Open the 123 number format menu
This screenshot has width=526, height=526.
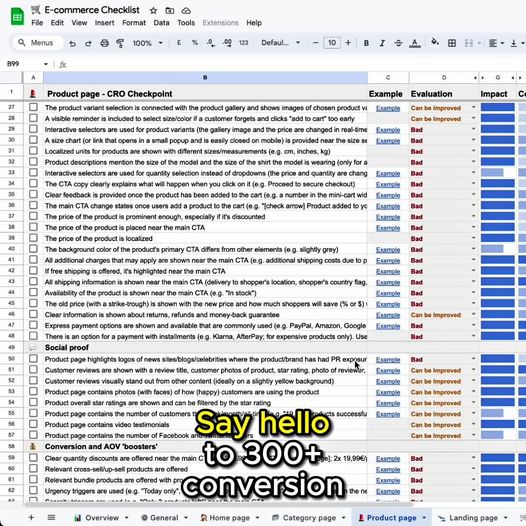click(243, 43)
